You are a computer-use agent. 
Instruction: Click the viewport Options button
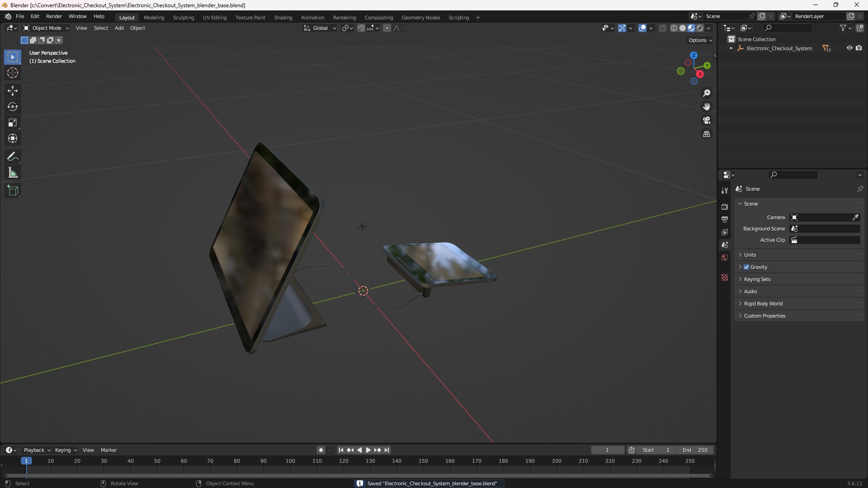(700, 40)
